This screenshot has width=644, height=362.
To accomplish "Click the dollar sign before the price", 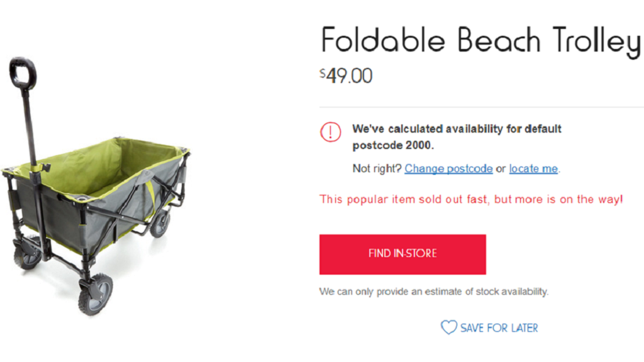I will click(323, 73).
